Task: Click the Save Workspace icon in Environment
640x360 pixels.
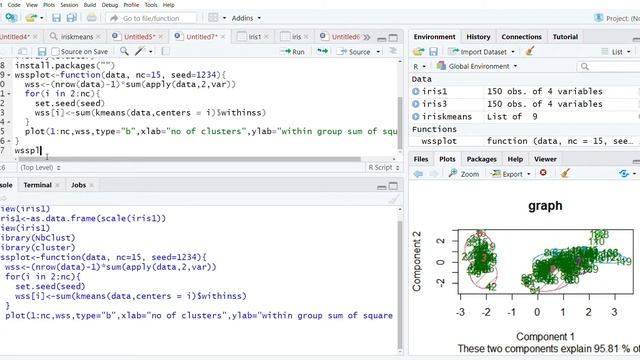Action: pyautogui.click(x=433, y=51)
